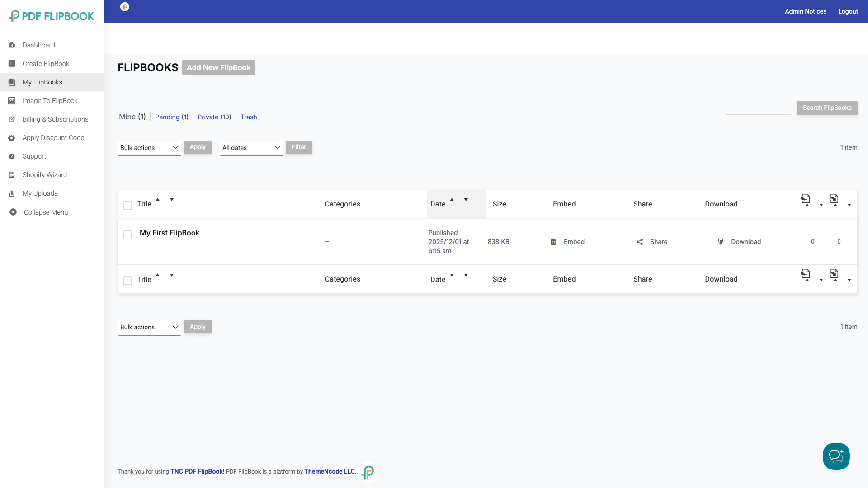The image size is (868, 488).
Task: Click the Download icon for My First FlipBook
Action: tap(721, 242)
